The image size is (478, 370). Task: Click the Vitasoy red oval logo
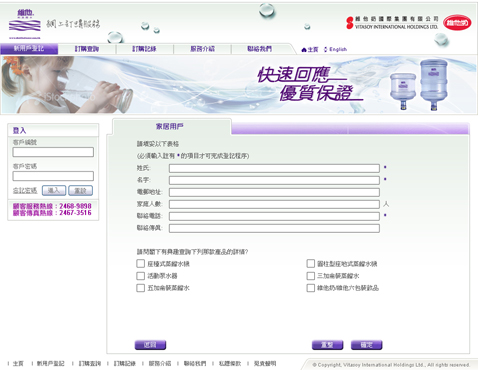(457, 23)
